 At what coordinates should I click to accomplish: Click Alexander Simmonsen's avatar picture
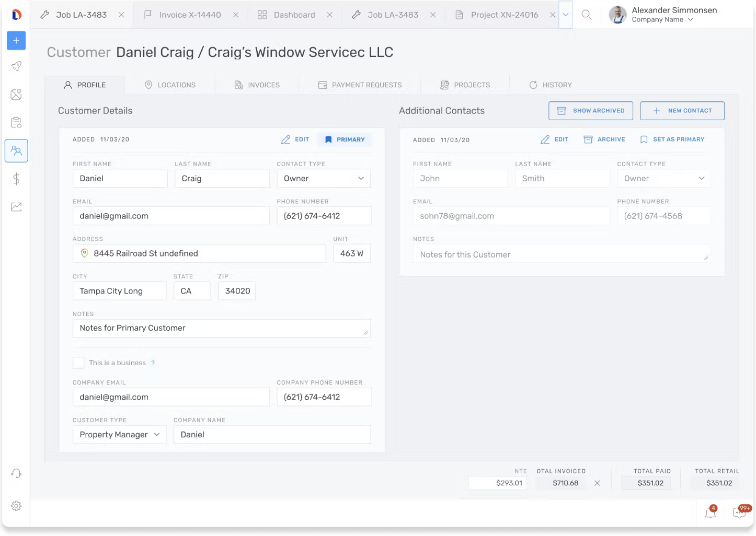click(618, 15)
